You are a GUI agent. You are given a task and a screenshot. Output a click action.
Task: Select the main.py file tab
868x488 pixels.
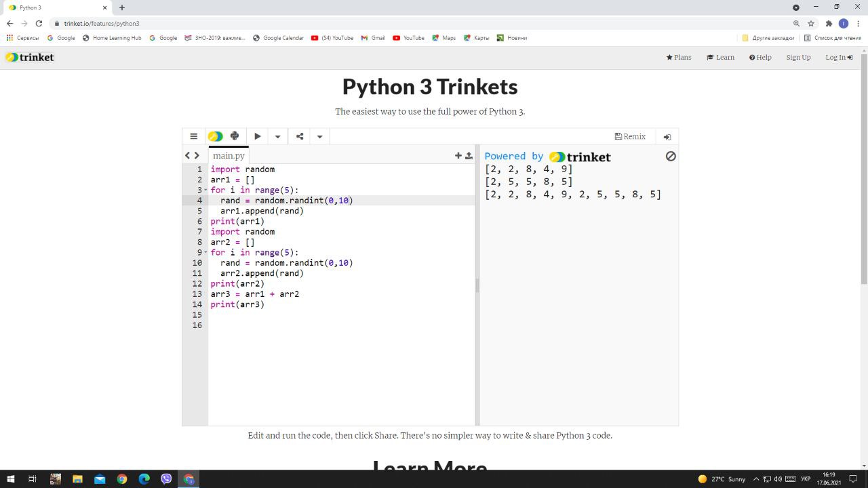(229, 155)
